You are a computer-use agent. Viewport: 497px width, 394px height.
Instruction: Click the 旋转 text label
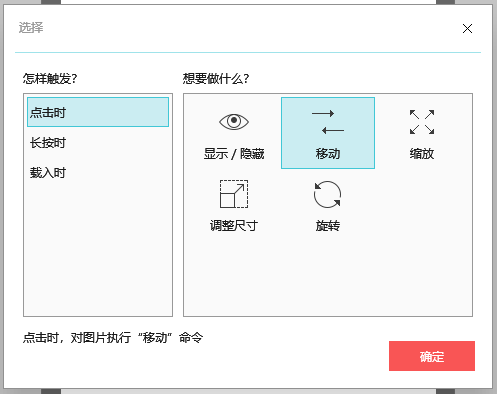(328, 226)
